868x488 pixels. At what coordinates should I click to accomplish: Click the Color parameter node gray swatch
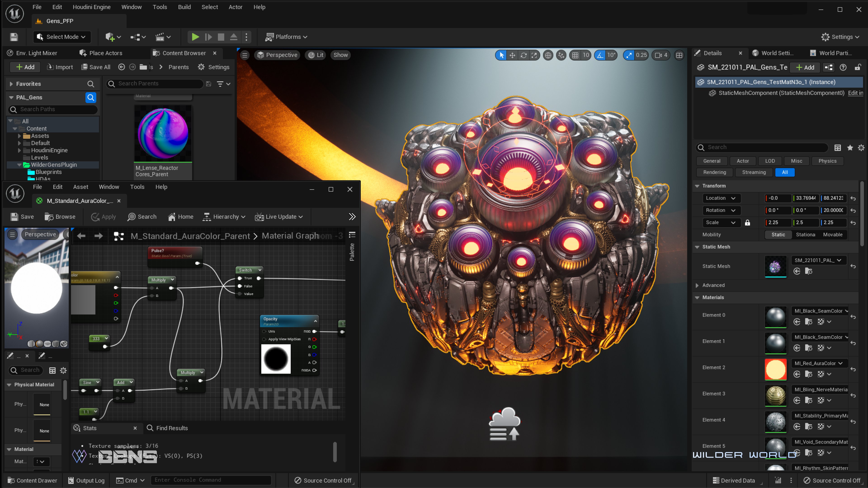pyautogui.click(x=83, y=299)
